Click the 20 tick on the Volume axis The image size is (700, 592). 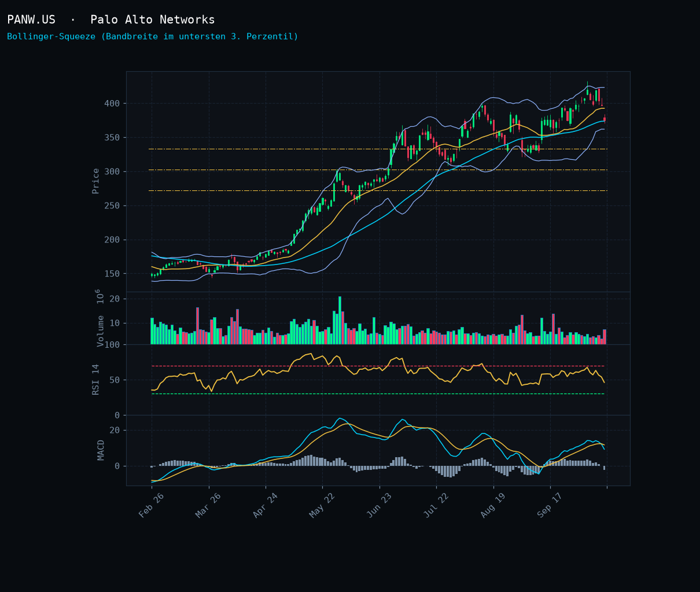point(115,299)
